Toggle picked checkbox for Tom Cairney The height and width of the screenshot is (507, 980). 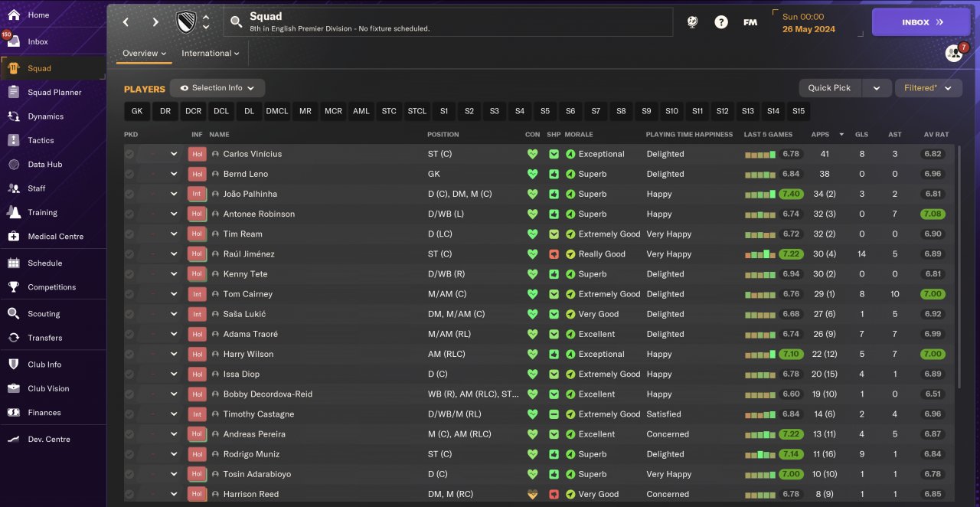129,294
